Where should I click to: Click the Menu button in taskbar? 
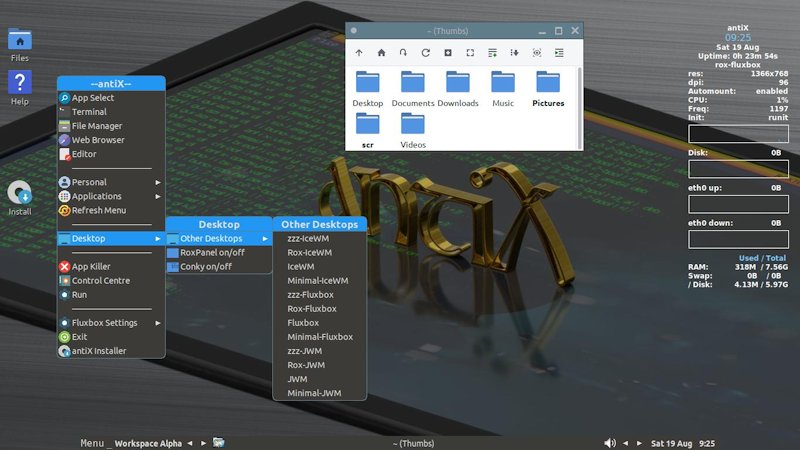click(92, 443)
